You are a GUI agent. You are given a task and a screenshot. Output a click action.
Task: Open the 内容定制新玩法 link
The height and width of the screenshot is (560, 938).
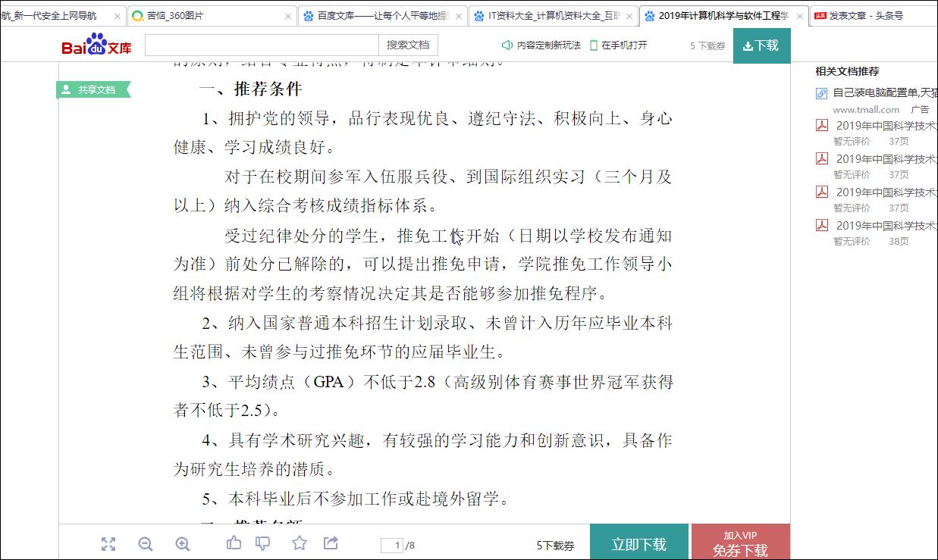(x=541, y=45)
